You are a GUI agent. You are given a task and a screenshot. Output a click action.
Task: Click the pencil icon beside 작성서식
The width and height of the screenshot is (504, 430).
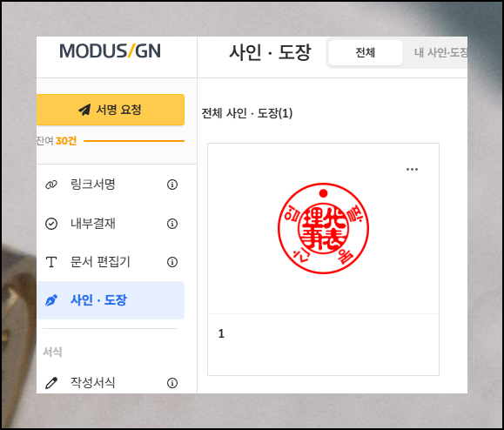(x=51, y=383)
